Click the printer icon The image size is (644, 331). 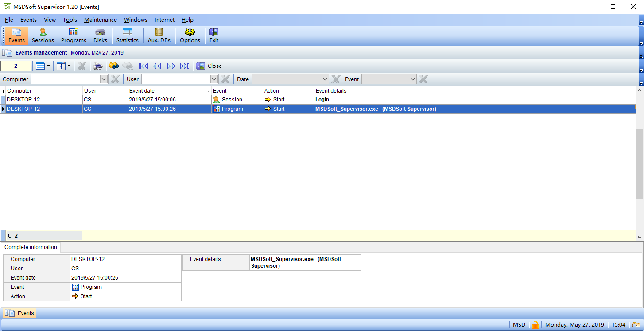click(x=98, y=66)
